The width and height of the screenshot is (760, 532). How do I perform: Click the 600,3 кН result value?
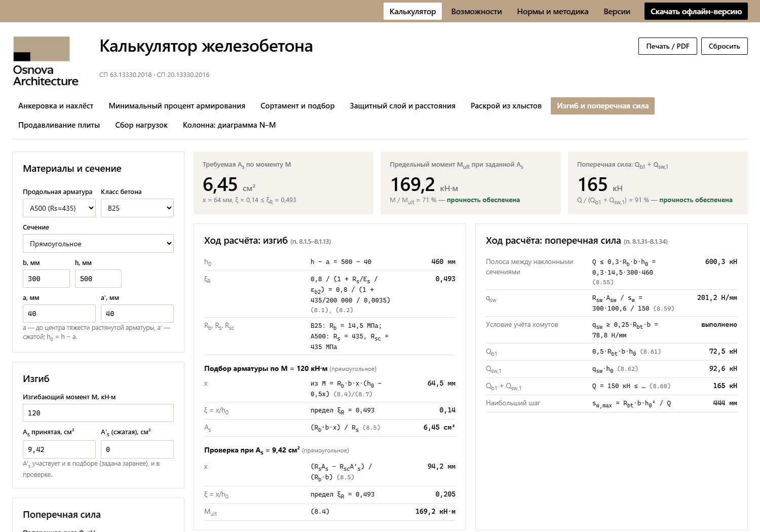point(721,262)
